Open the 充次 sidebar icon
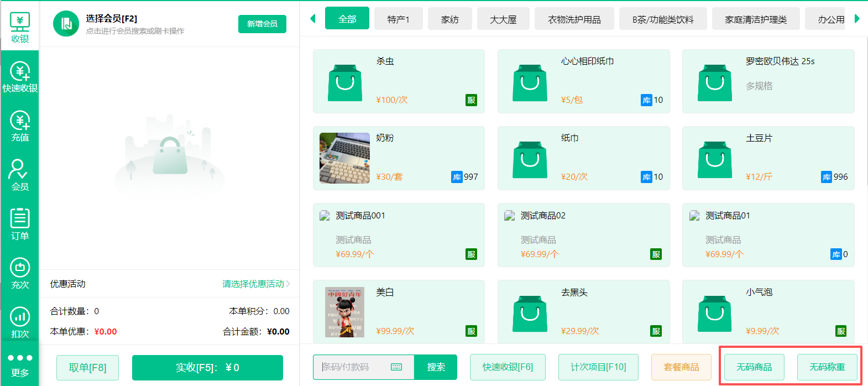Screen dimensions: 868x386 pos(20,273)
